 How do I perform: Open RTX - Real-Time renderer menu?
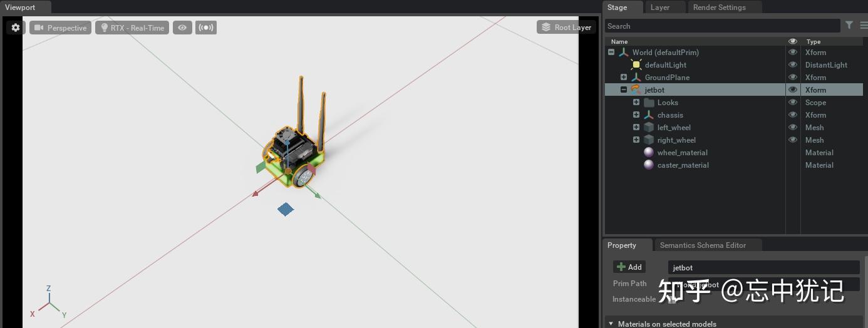point(132,28)
